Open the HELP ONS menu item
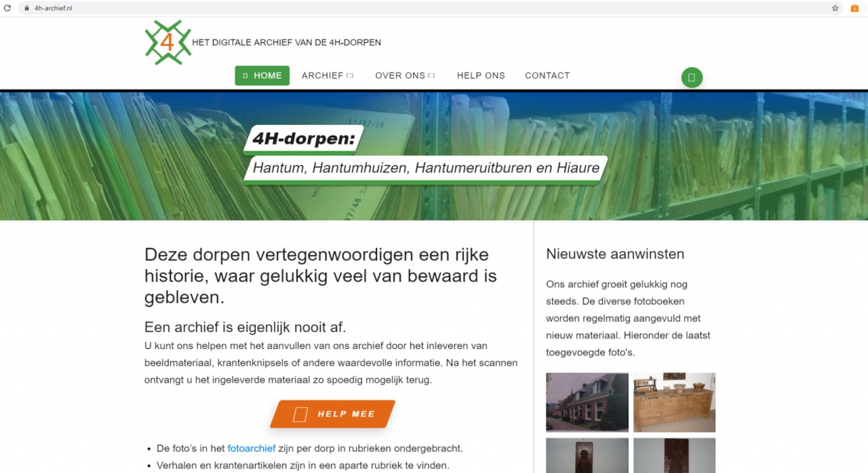868x473 pixels. tap(481, 76)
